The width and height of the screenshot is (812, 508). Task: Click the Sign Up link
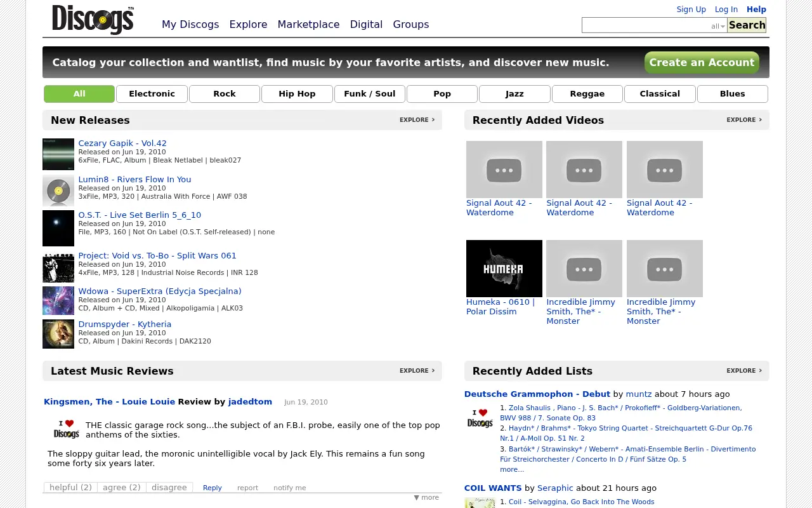click(x=691, y=10)
